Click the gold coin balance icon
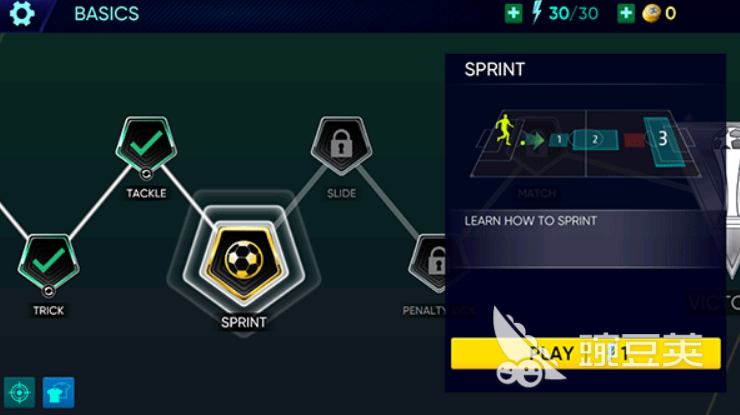The height and width of the screenshot is (415, 740). point(651,14)
